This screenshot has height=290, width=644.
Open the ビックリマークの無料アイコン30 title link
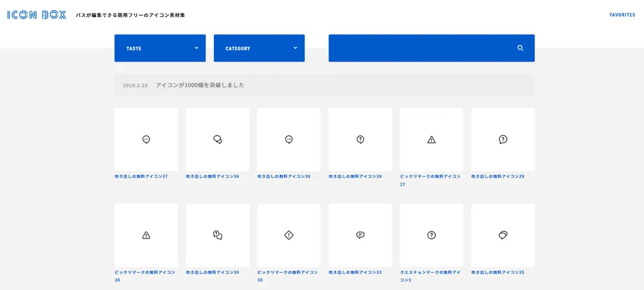[x=288, y=276]
